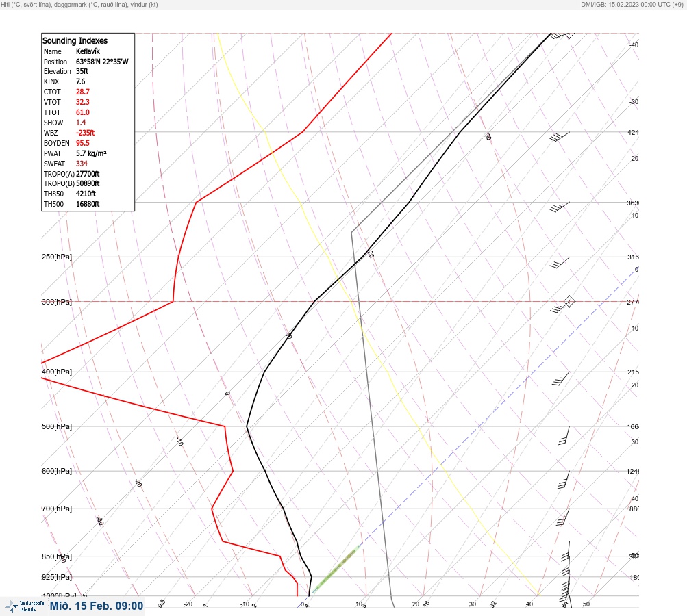Click the '400[hPa]' pressure label
Image resolution: width=687 pixels, height=616 pixels.
point(57,372)
